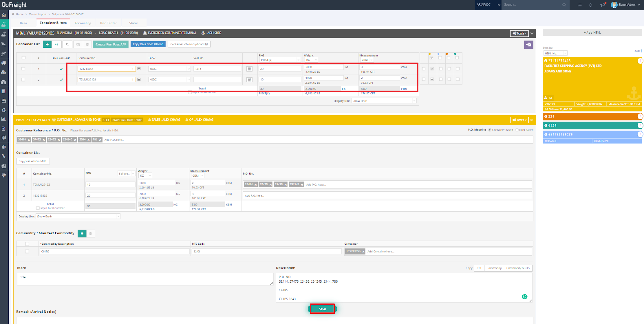Tick the checkbox for container row 1

click(x=23, y=69)
